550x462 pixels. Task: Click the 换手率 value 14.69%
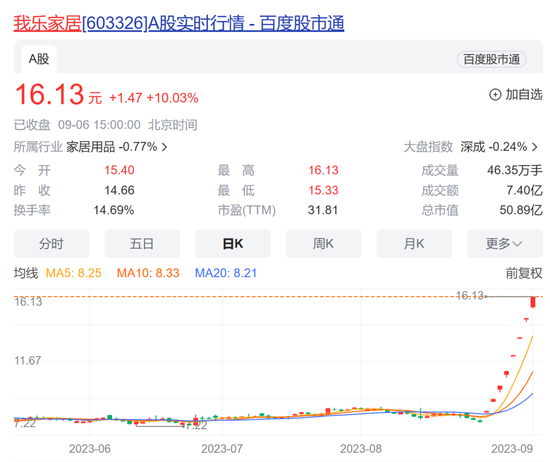pos(114,210)
